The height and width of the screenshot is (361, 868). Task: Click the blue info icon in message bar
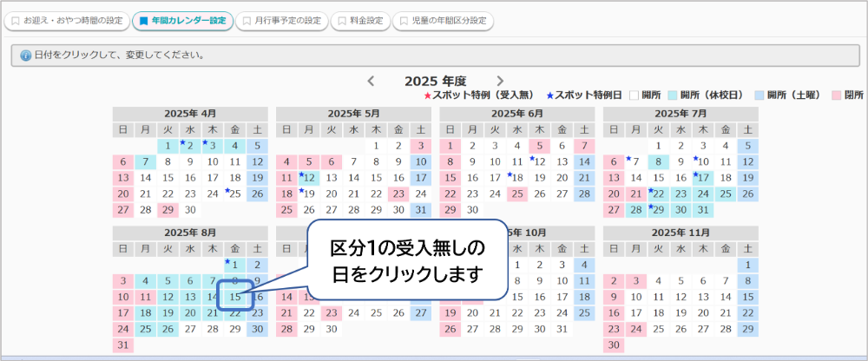tap(25, 56)
